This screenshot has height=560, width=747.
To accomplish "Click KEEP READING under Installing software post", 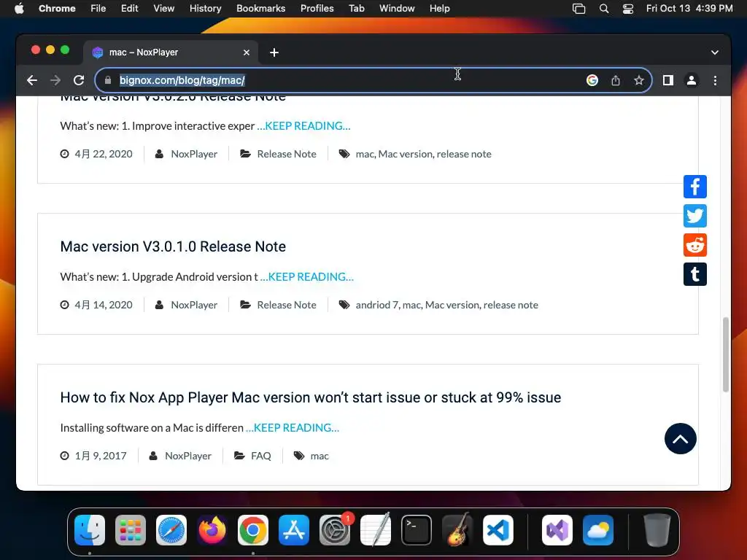I will tap(293, 427).
